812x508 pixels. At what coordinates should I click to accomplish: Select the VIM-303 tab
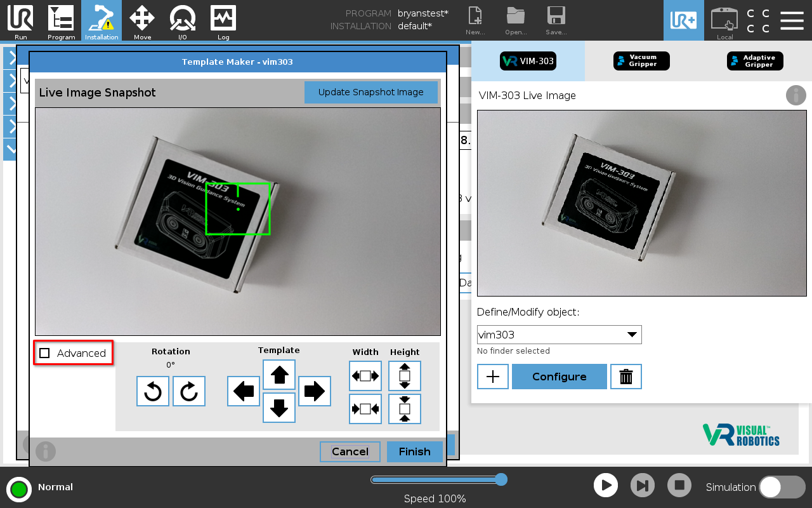(x=528, y=61)
